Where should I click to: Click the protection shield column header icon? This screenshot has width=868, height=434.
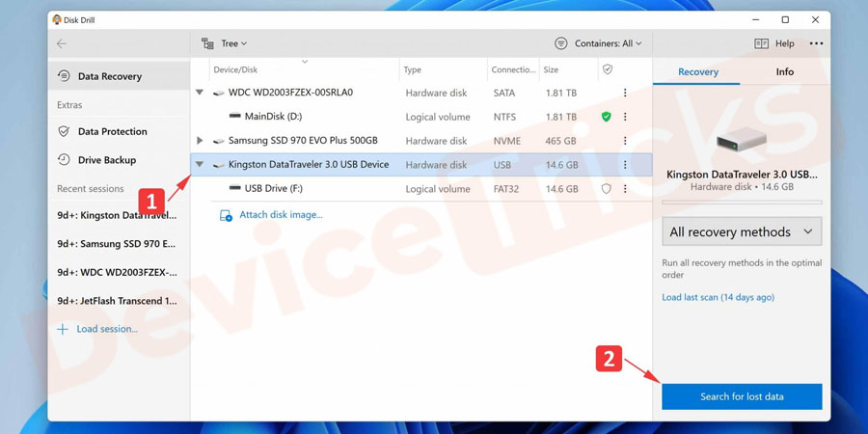pyautogui.click(x=608, y=69)
